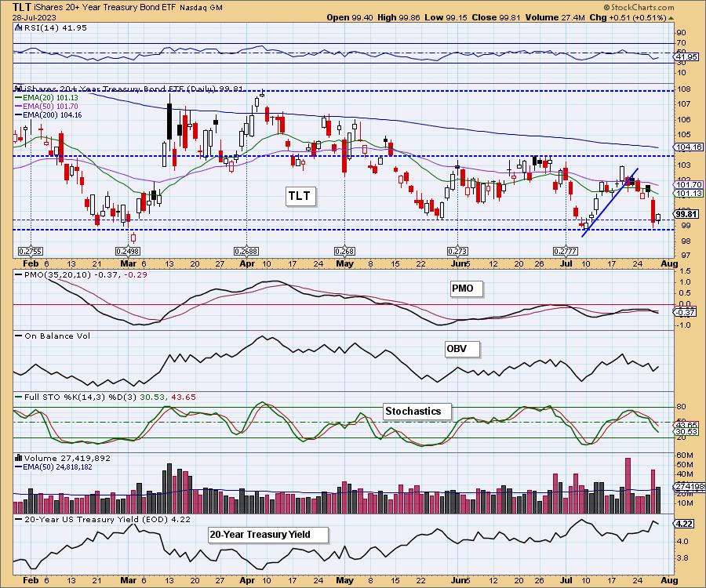Viewport: 706px width, 588px height.
Task: Click the 20-Year Treasury Yield annotation box
Action: pos(268,535)
